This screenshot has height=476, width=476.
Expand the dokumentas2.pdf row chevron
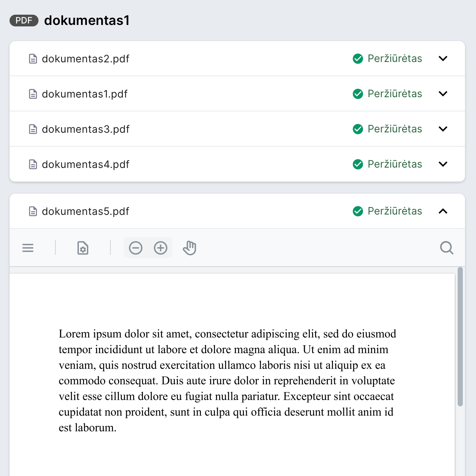(443, 59)
